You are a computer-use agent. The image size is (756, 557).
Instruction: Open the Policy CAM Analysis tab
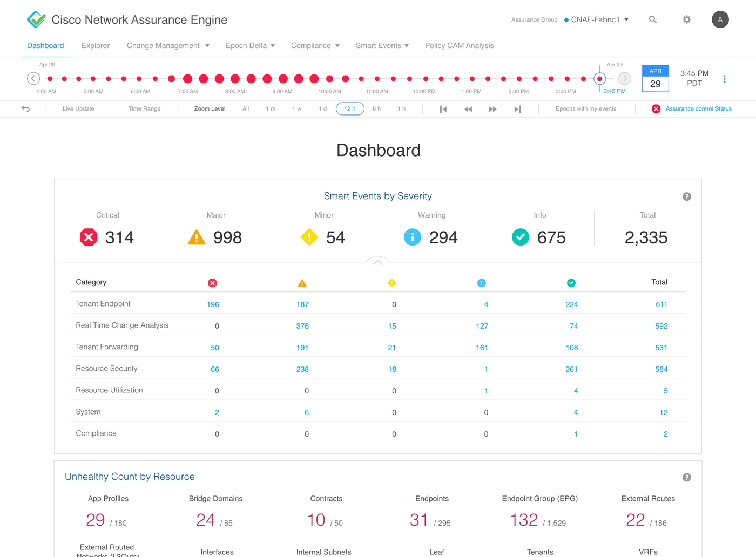pos(460,46)
